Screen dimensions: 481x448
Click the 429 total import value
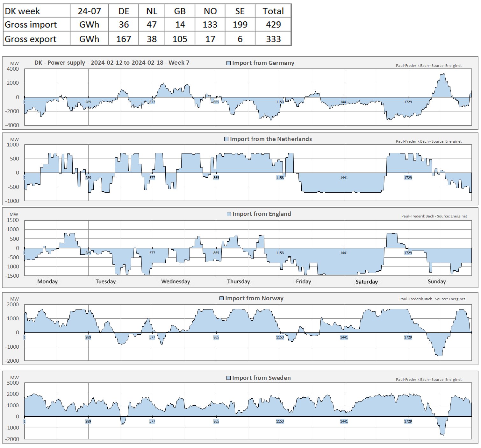pos(273,25)
